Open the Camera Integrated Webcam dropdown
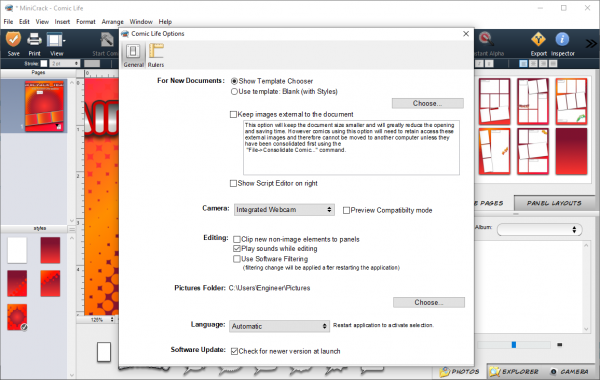 (284, 210)
